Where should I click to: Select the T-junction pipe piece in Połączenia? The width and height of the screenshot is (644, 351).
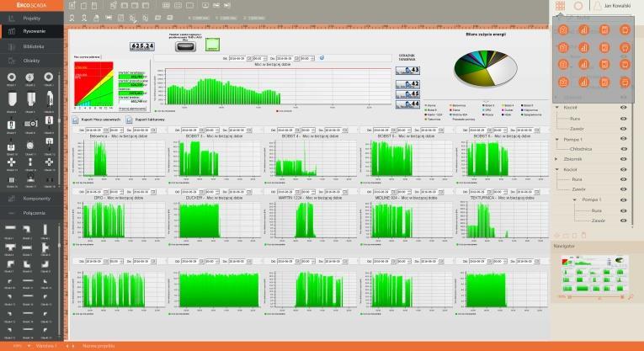10,247
